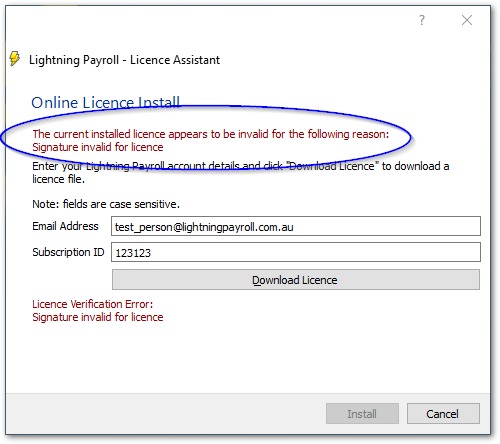
Task: Click the Download Licence button
Action: pos(296,280)
